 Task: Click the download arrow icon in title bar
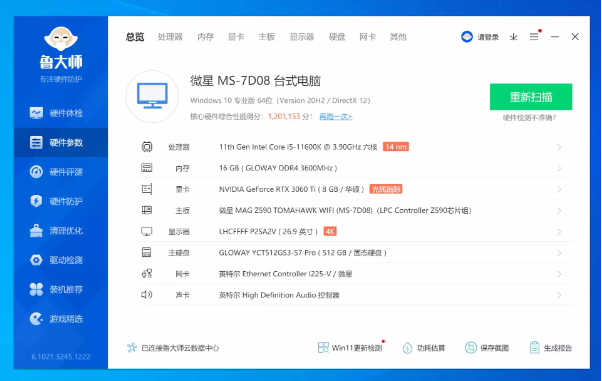[x=513, y=37]
